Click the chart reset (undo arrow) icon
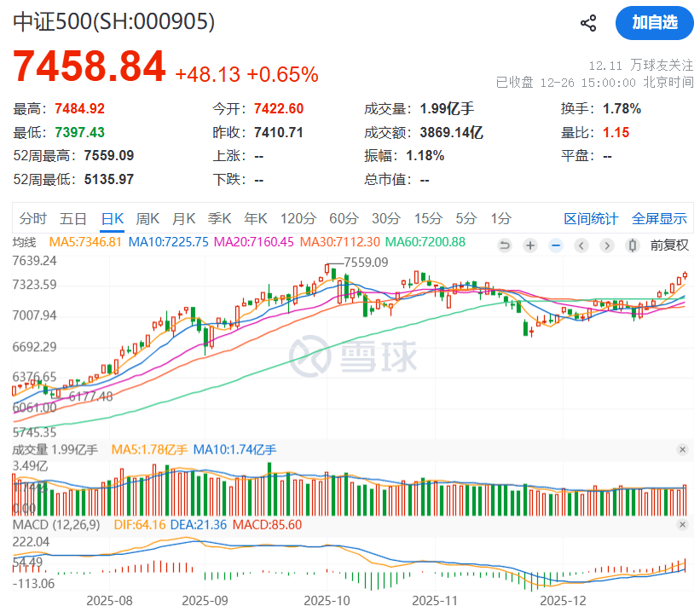The width and height of the screenshot is (700, 612). point(505,245)
